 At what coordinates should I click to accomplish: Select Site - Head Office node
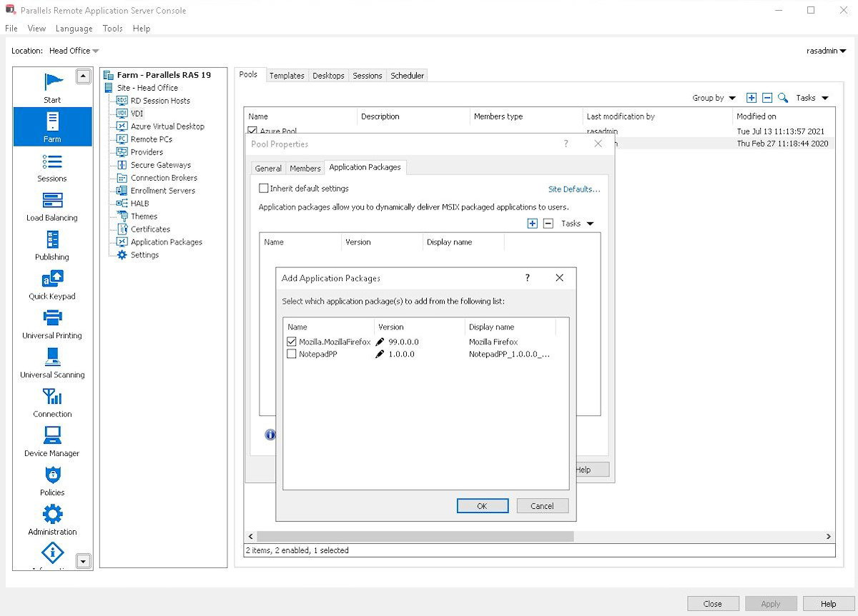click(147, 88)
